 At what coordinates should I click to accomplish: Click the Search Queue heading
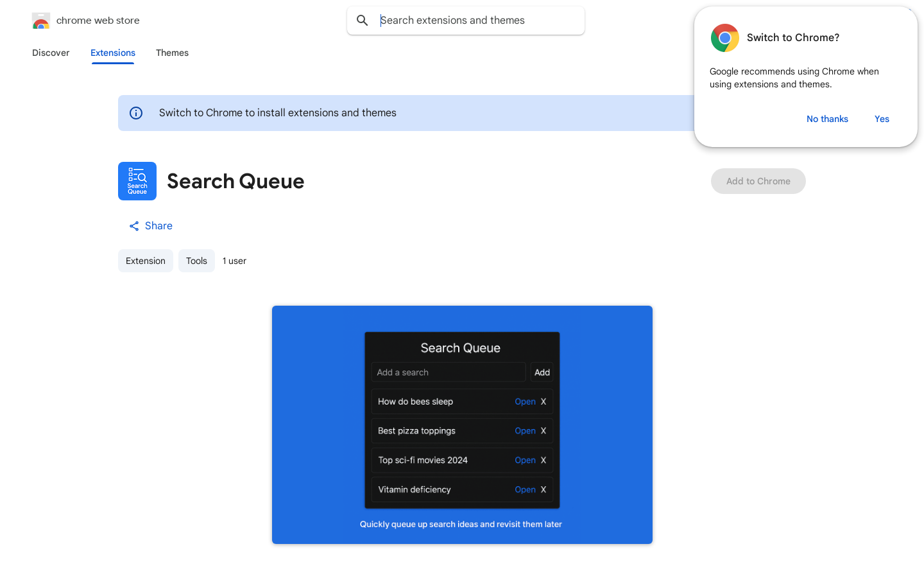tap(235, 181)
